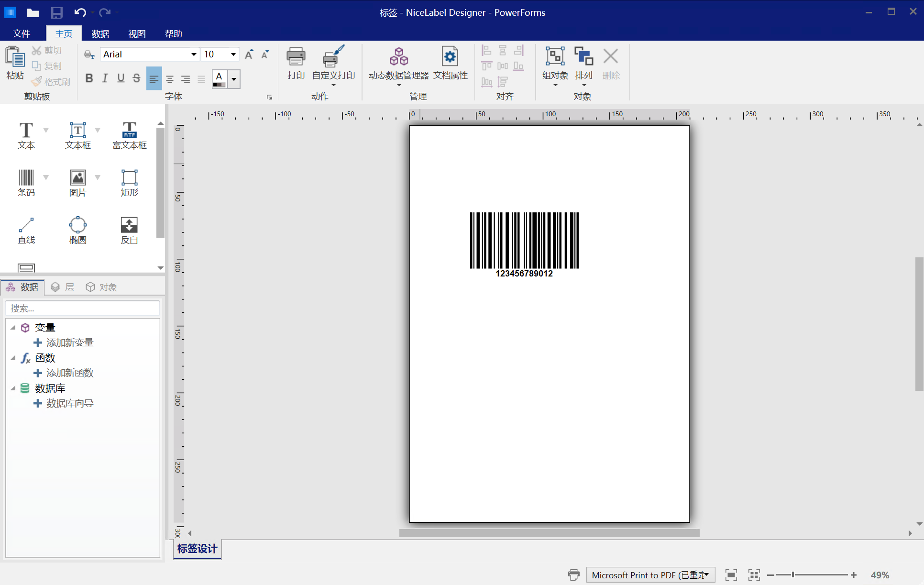Click the 粘贴 paste icon
Screen dimensions: 924x585
pos(15,57)
